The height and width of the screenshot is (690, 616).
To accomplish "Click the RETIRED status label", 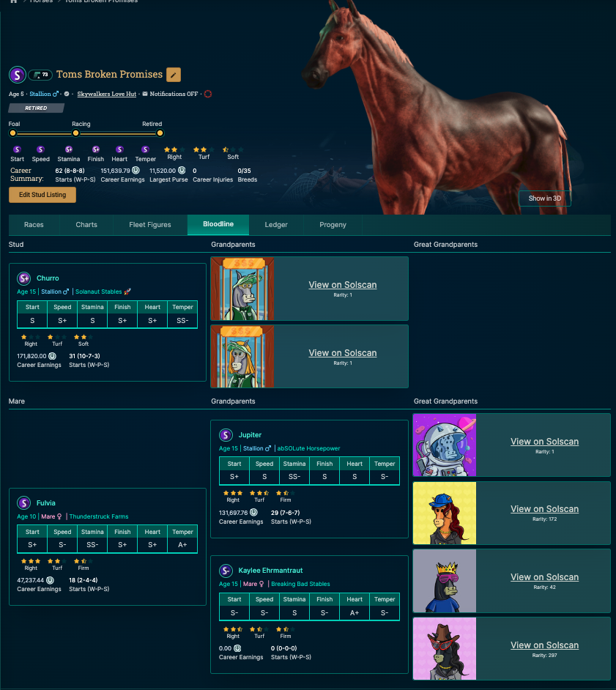I will coord(36,108).
